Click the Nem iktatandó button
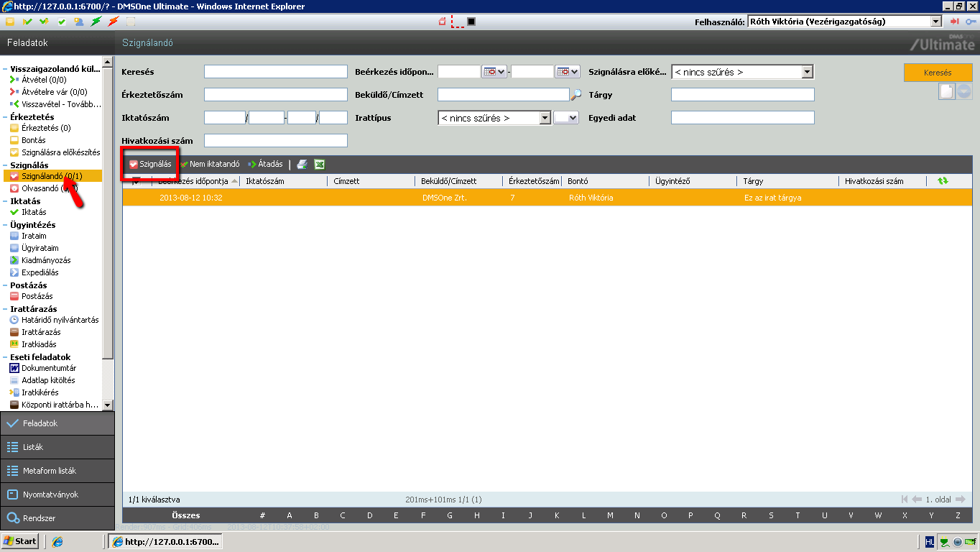 pyautogui.click(x=210, y=165)
